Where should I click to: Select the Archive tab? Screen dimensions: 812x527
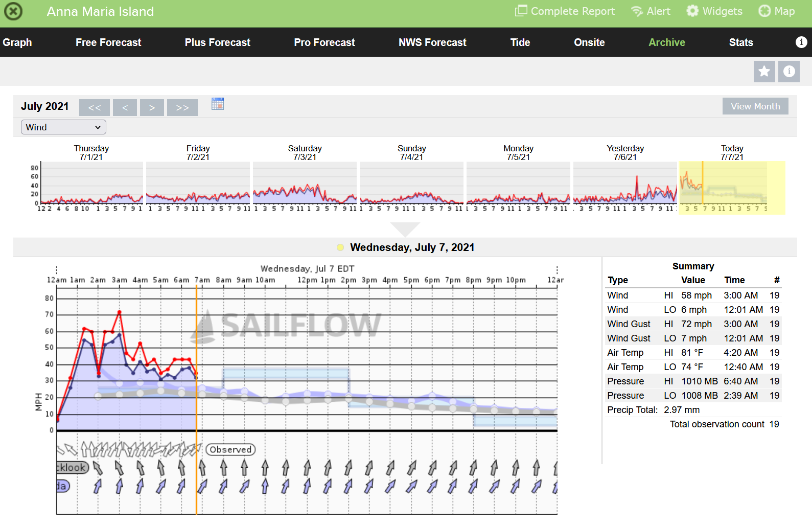pos(667,42)
